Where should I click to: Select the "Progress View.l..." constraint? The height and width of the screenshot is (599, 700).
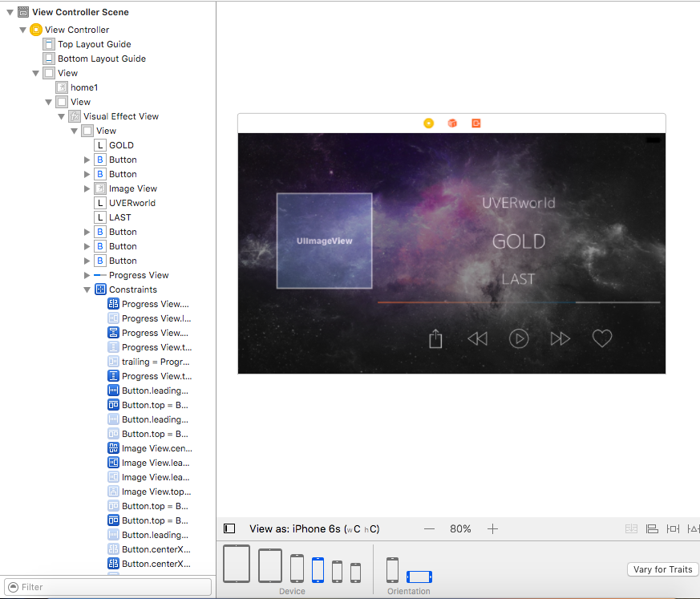[x=156, y=318]
